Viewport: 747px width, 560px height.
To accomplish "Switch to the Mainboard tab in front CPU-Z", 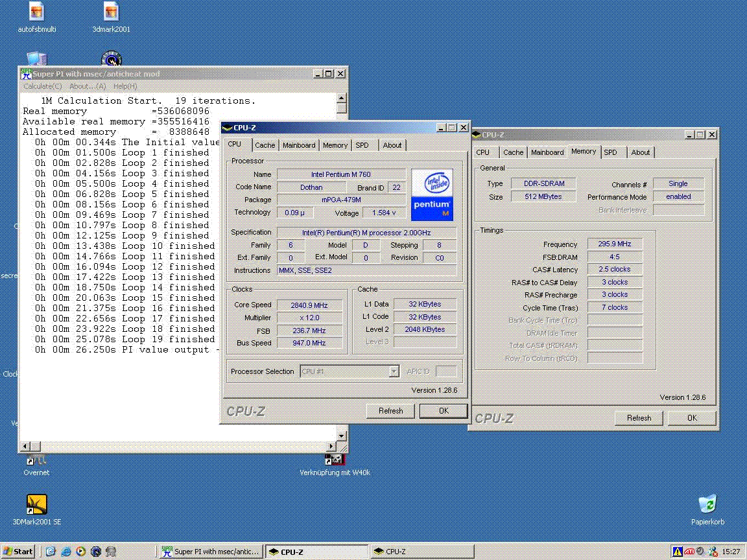I will pyautogui.click(x=299, y=145).
